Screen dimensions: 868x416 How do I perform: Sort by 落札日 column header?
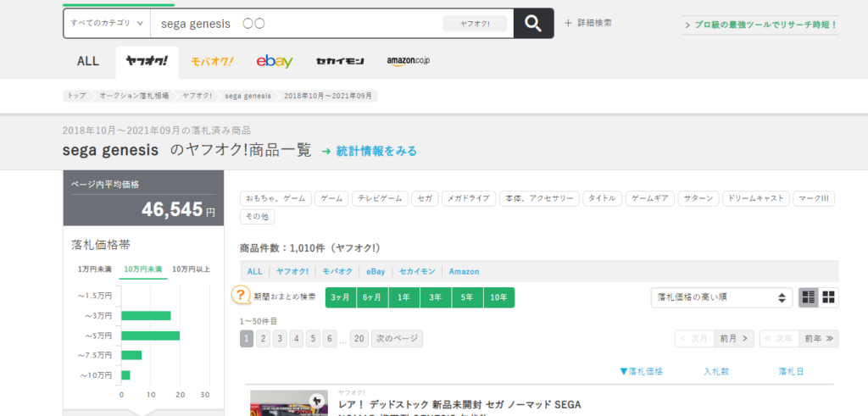coord(791,372)
